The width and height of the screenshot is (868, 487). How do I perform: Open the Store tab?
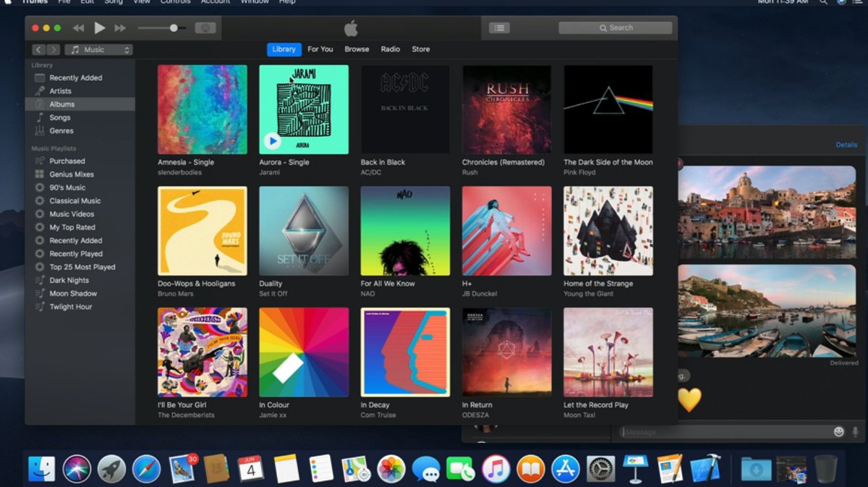click(x=421, y=49)
